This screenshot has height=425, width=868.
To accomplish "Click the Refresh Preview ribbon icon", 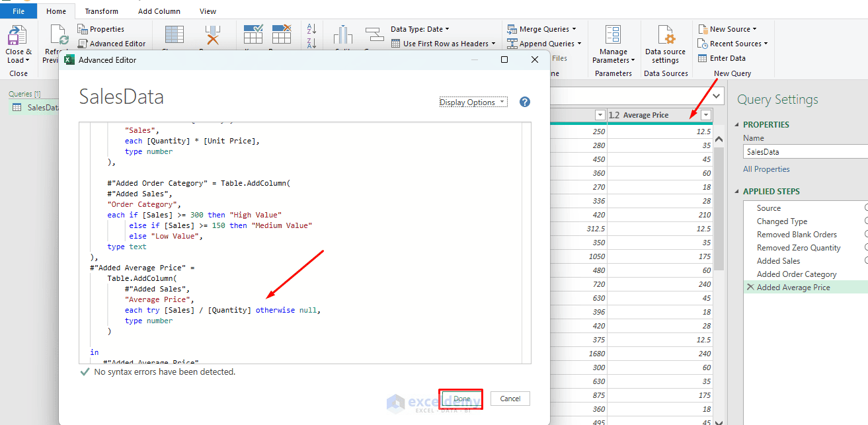I will coord(58,35).
